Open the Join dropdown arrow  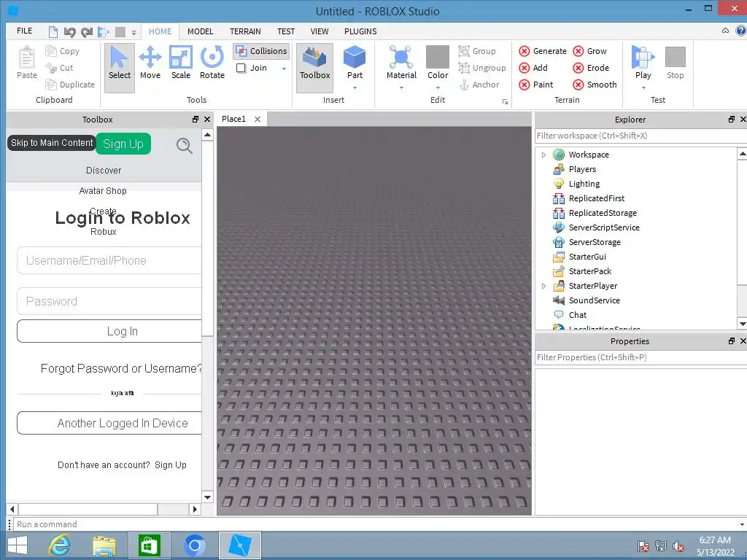284,69
